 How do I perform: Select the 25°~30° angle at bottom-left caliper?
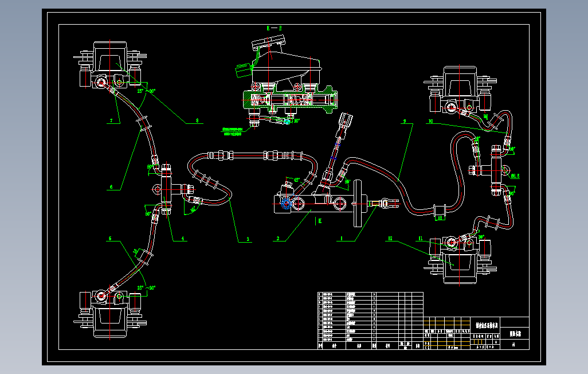[146, 288]
